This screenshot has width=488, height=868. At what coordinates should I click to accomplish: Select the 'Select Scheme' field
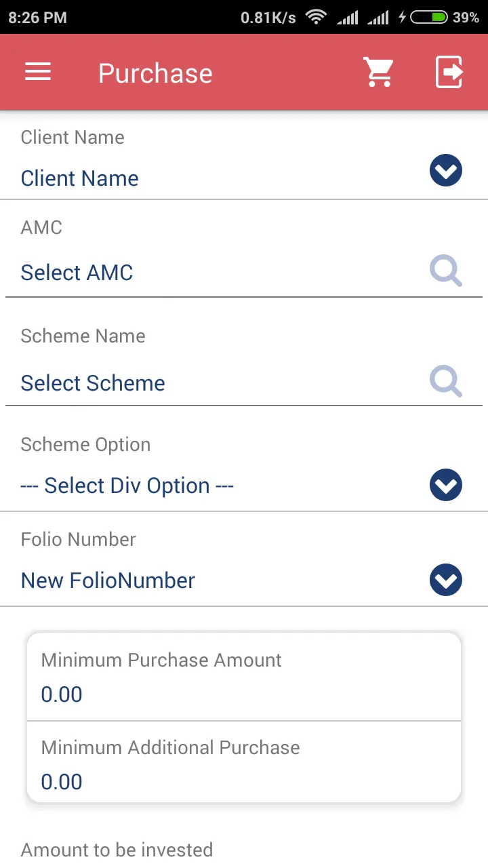(93, 383)
